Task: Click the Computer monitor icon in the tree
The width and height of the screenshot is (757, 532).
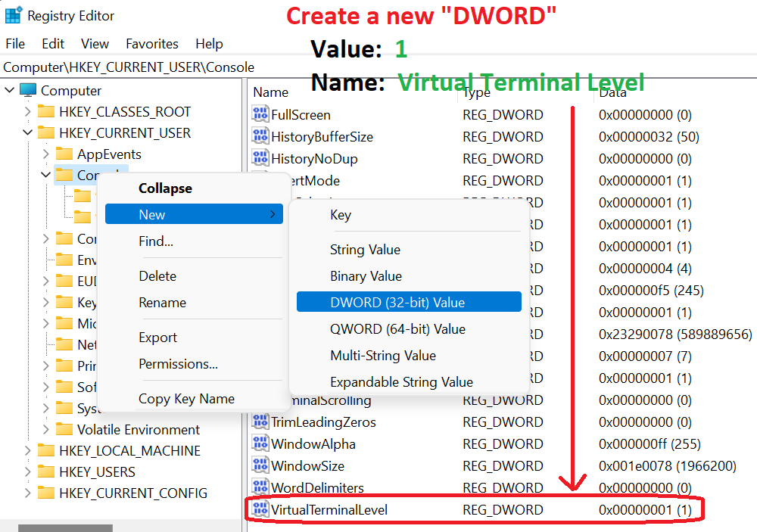Action: pyautogui.click(x=28, y=90)
